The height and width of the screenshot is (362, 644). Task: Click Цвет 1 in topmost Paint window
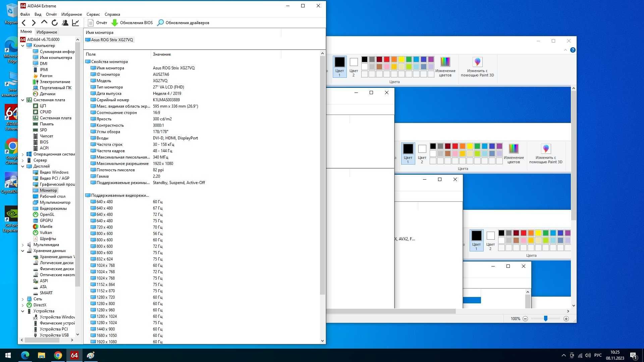[339, 66]
